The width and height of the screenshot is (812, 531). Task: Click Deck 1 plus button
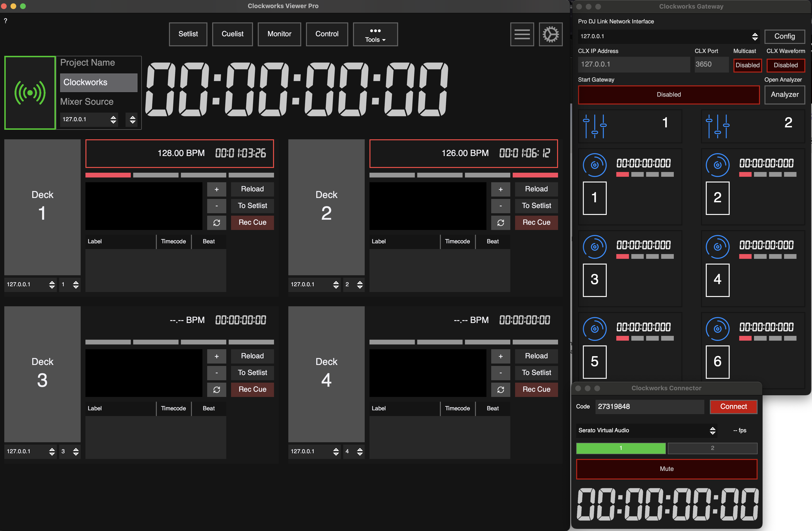click(x=216, y=189)
